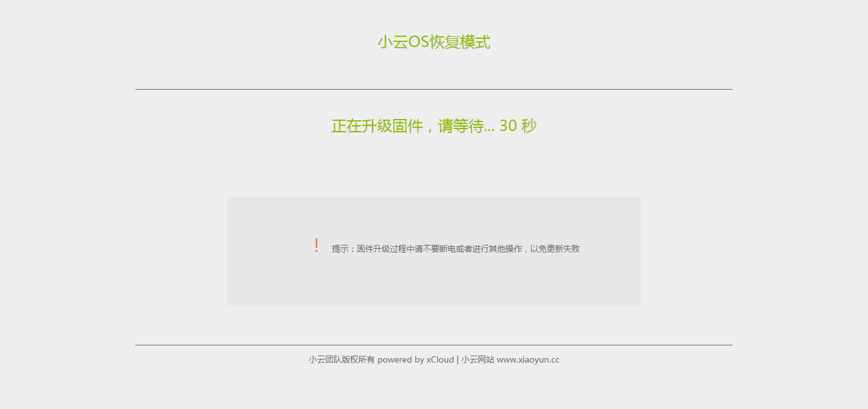Click the 30 秒 countdown number
This screenshot has width=868, height=409.
[518, 125]
